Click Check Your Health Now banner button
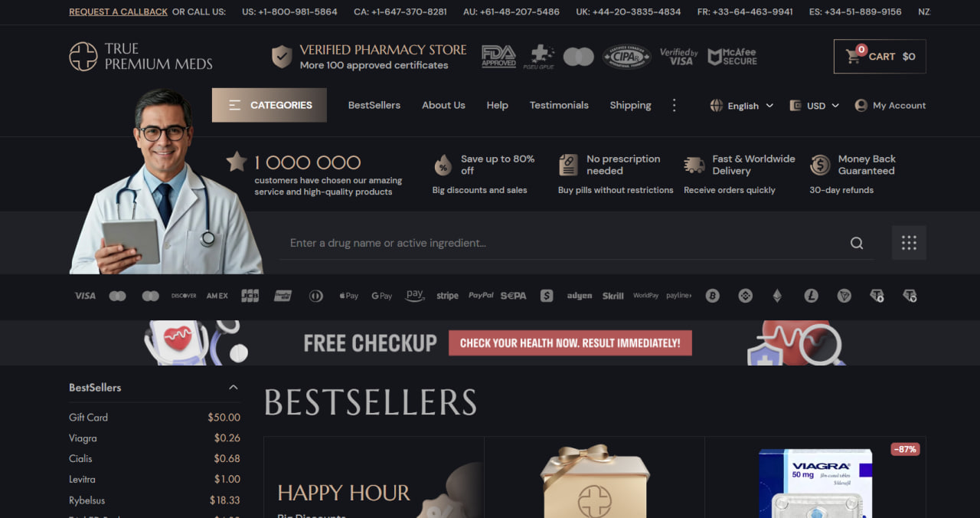This screenshot has width=980, height=518. coord(570,343)
